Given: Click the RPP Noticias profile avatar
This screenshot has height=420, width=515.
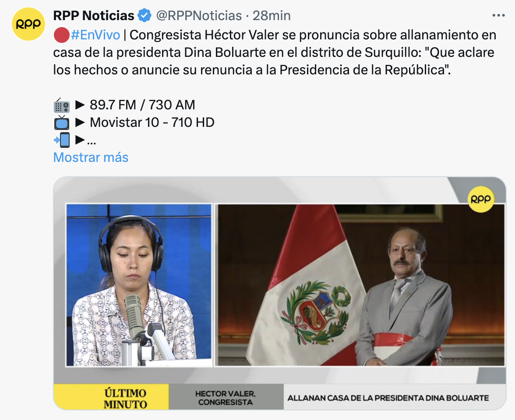Looking at the screenshot, I should [x=28, y=24].
